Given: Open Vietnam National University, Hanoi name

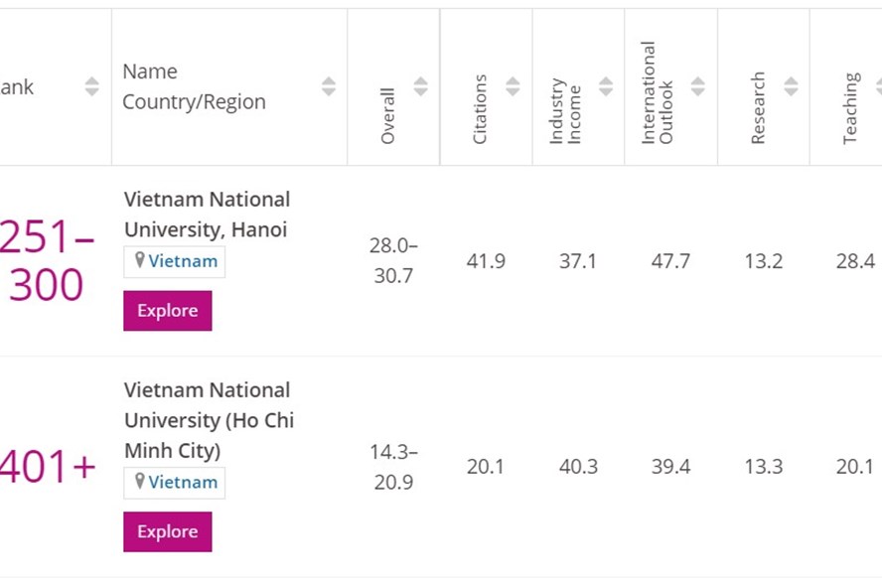Looking at the screenshot, I should (207, 215).
